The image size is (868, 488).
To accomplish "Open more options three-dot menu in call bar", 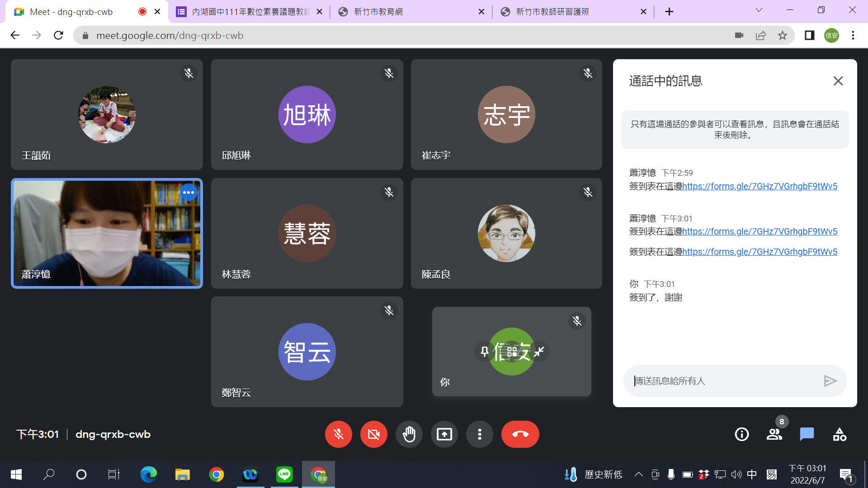I will point(479,434).
